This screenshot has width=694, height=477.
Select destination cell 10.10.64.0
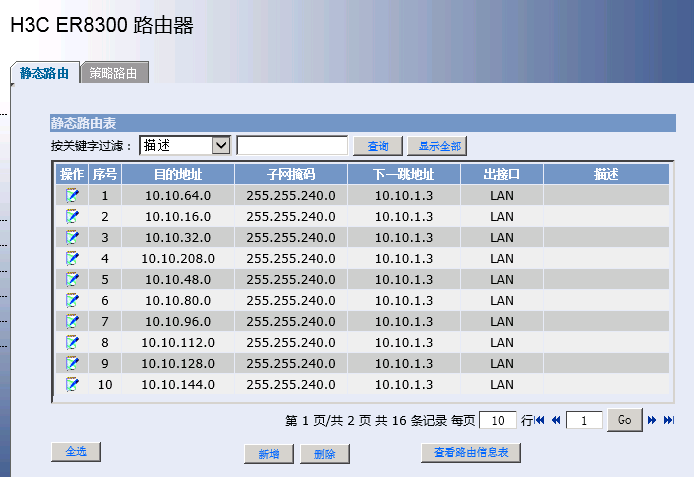178,195
